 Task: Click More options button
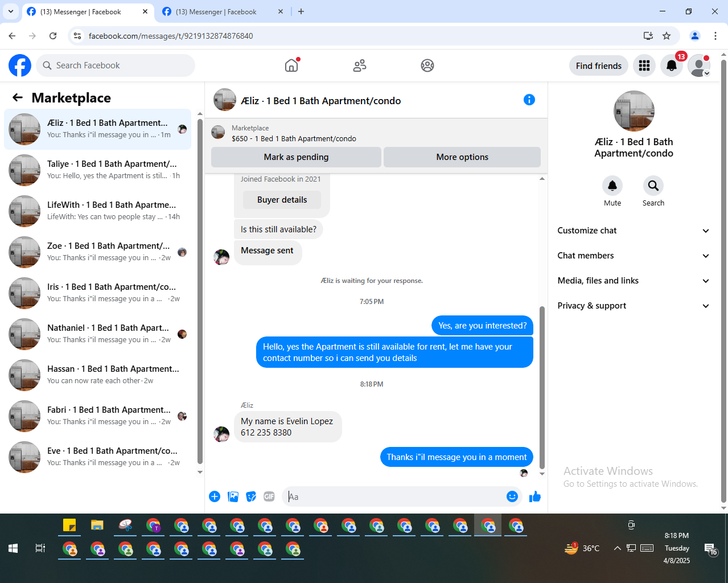coord(462,157)
